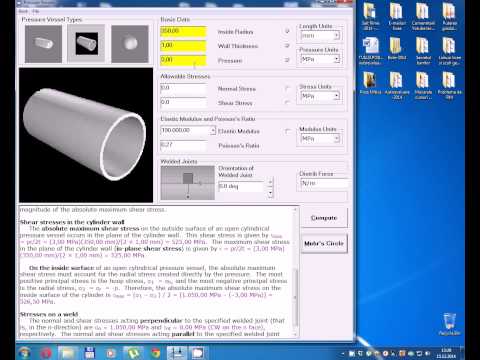The height and width of the screenshot is (360, 480).
Task: Increase weld orientation with up arrow
Action: 270,182
